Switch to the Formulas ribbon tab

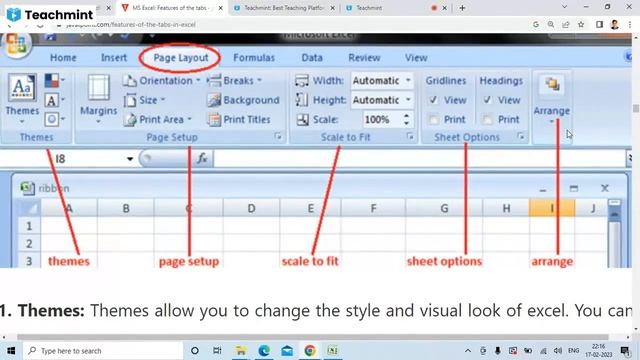(x=254, y=58)
